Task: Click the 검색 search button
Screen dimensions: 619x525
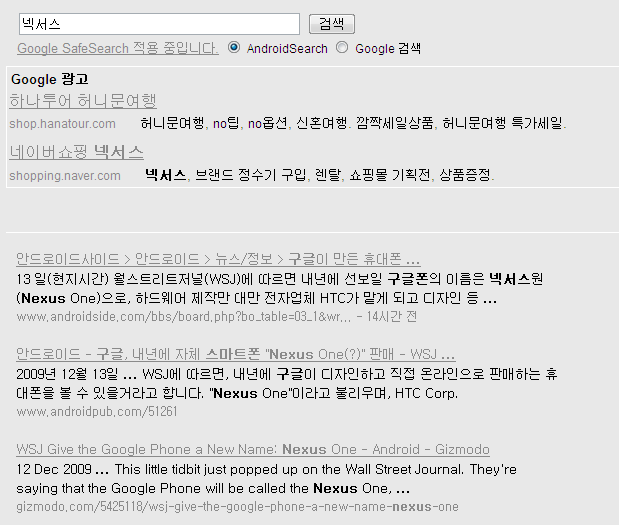Action: 332,24
